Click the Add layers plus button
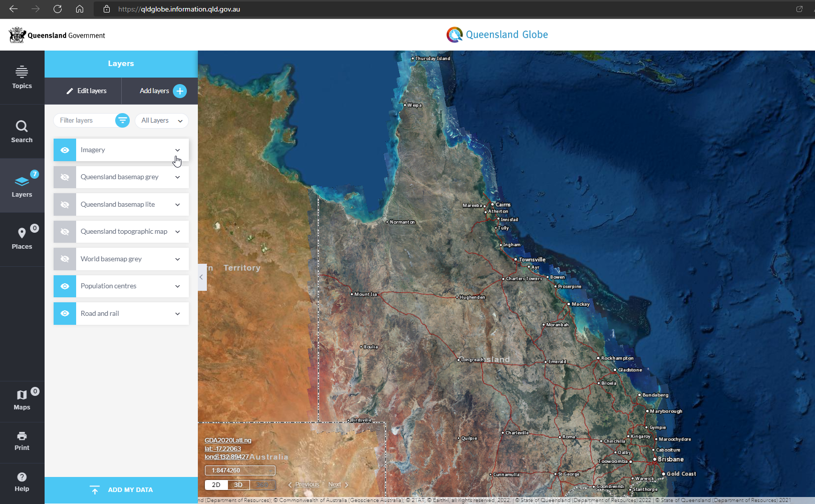This screenshot has width=815, height=504. 179,91
